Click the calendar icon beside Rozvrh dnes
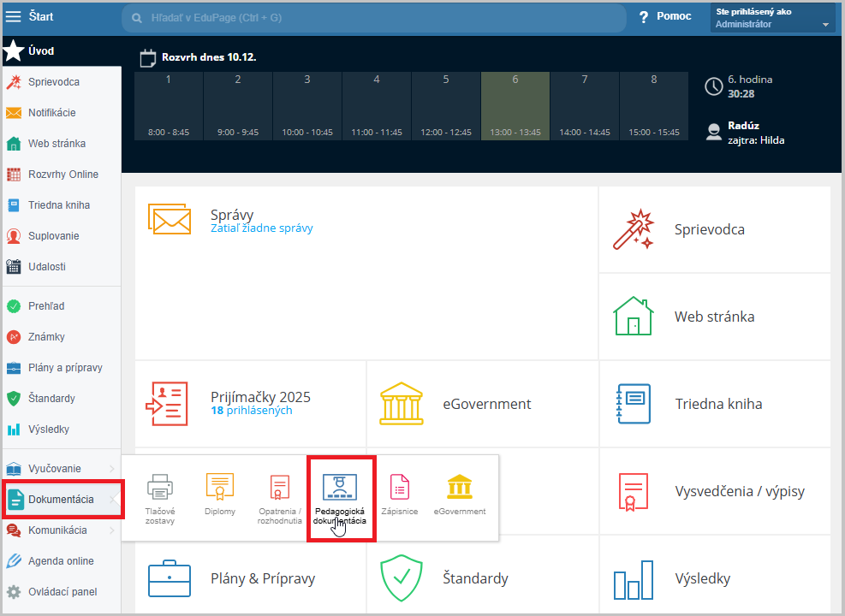This screenshot has height=616, width=845. 147,57
